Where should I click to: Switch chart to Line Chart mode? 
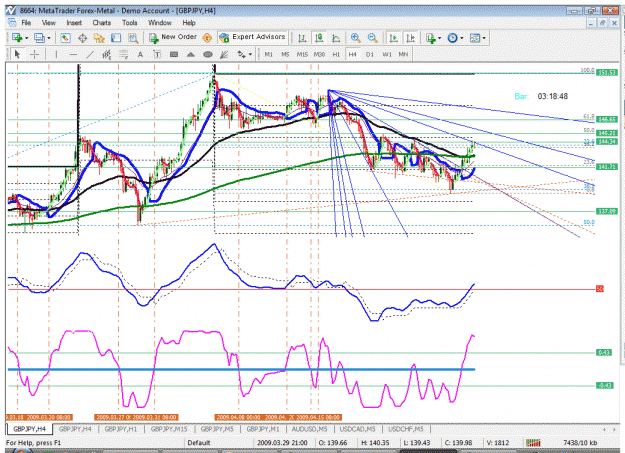click(336, 38)
